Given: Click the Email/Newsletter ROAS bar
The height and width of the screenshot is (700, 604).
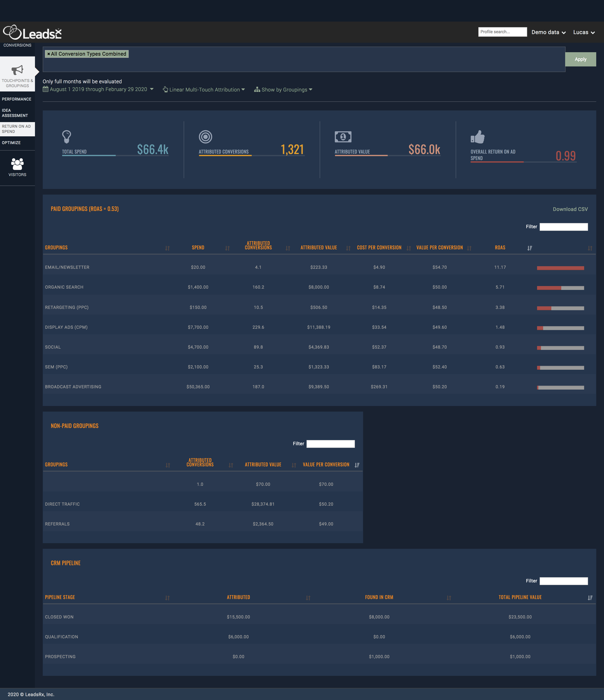Looking at the screenshot, I should tap(560, 268).
